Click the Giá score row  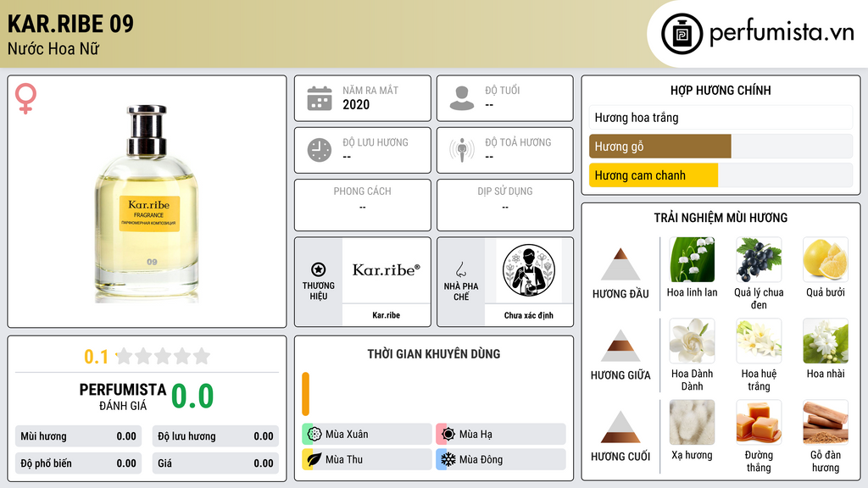pos(215,463)
